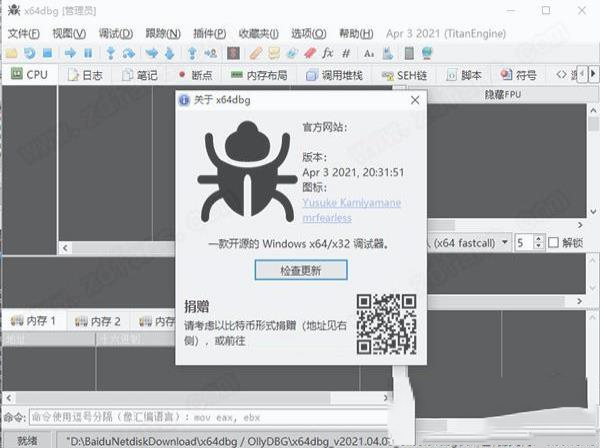The image size is (600, 448).
Task: Run the program with the arrow icon
Action: (x=70, y=53)
